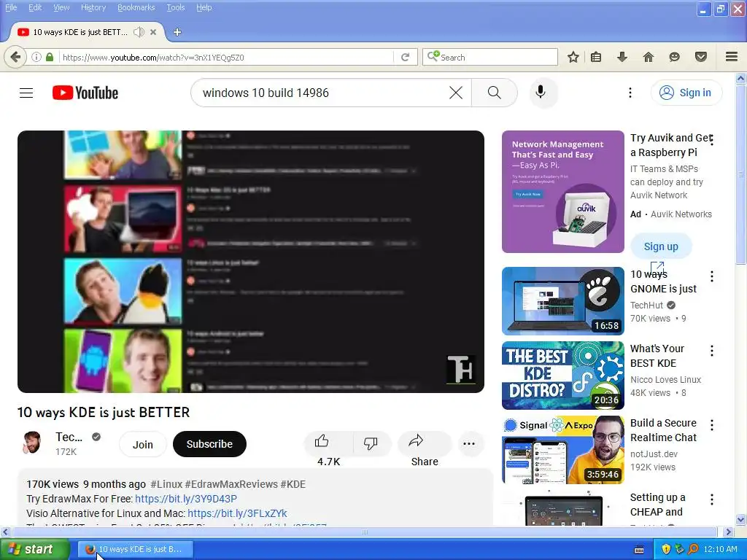Image resolution: width=747 pixels, height=560 pixels.
Task: Click the Windows Start button
Action: pyautogui.click(x=34, y=549)
